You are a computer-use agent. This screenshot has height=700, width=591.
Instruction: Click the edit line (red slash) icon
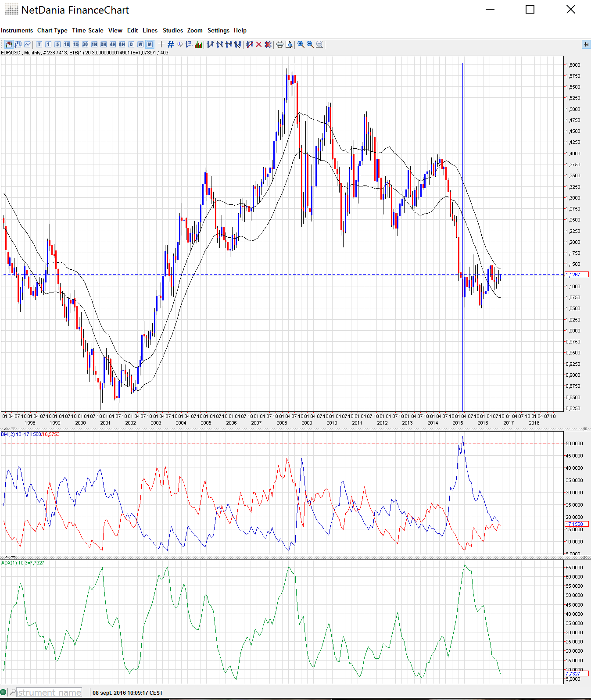point(250,44)
